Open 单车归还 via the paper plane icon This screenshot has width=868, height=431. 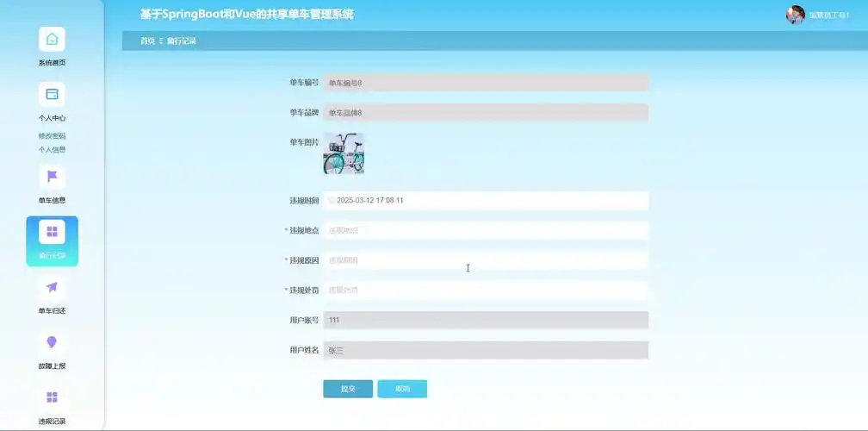click(52, 287)
